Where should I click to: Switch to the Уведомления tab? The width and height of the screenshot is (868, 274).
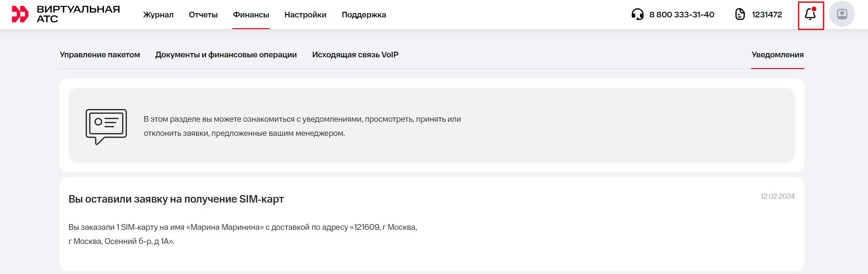tap(777, 55)
